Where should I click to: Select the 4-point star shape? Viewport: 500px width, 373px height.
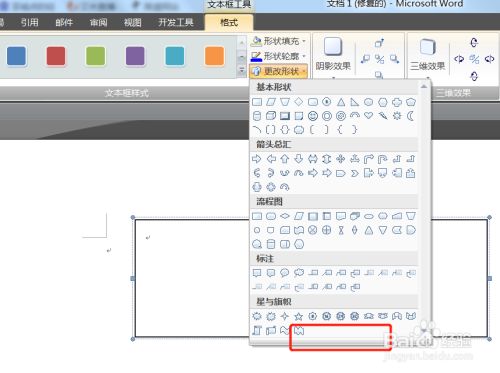click(x=285, y=316)
